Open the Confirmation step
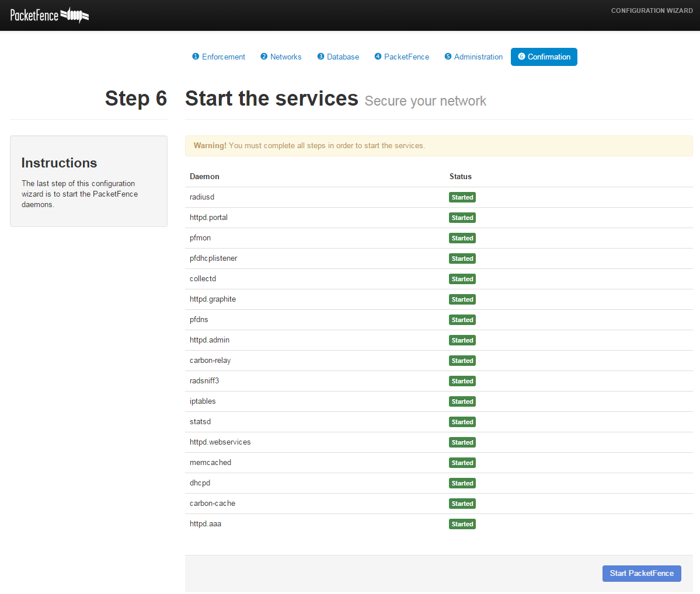The image size is (700, 594). coord(549,57)
